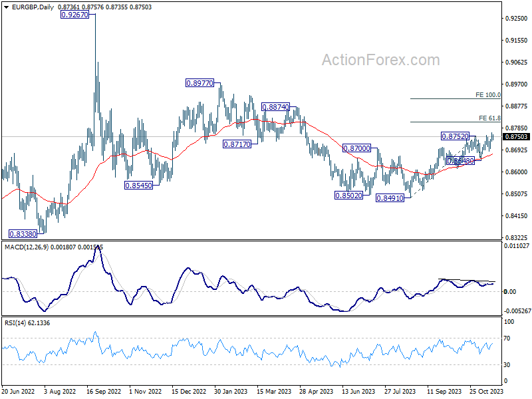Click the 16 Sep 2022 date label
The width and height of the screenshot is (532, 399).
pyautogui.click(x=104, y=391)
